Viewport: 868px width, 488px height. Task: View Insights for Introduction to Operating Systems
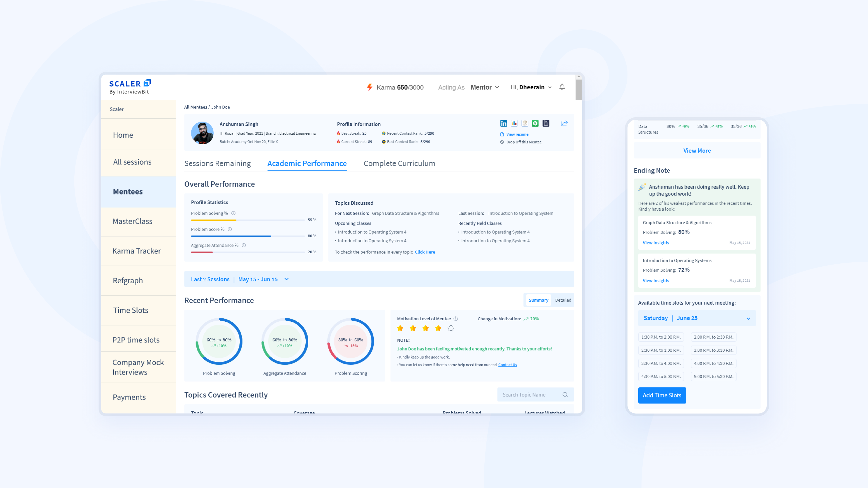pos(656,281)
